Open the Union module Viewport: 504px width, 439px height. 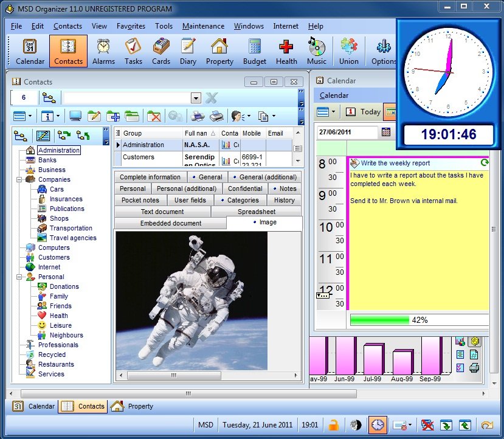click(x=349, y=52)
